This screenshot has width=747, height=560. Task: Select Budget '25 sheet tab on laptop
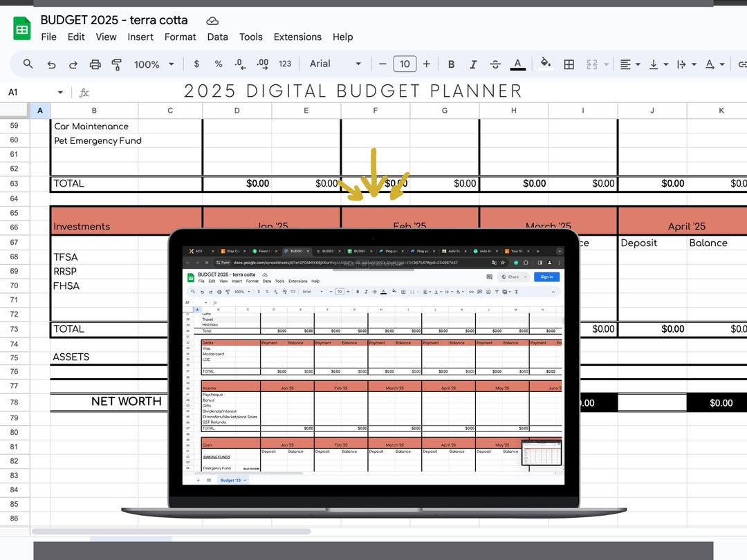(232, 480)
